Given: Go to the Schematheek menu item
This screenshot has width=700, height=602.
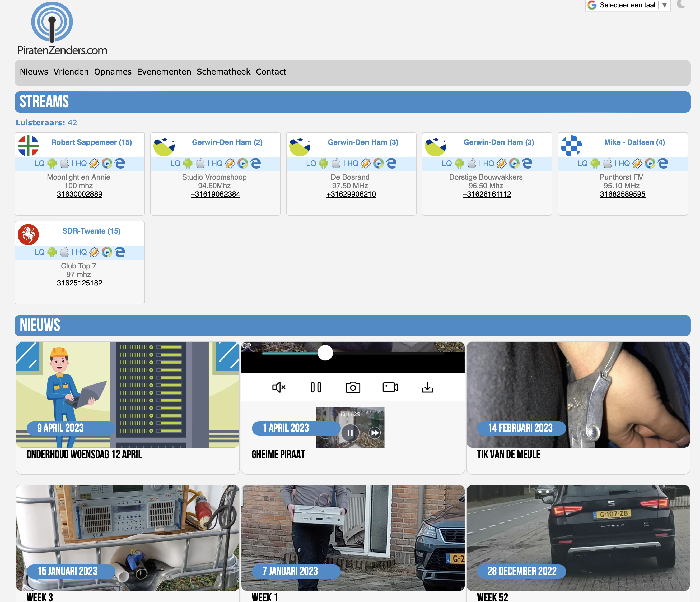Looking at the screenshot, I should pyautogui.click(x=223, y=72).
